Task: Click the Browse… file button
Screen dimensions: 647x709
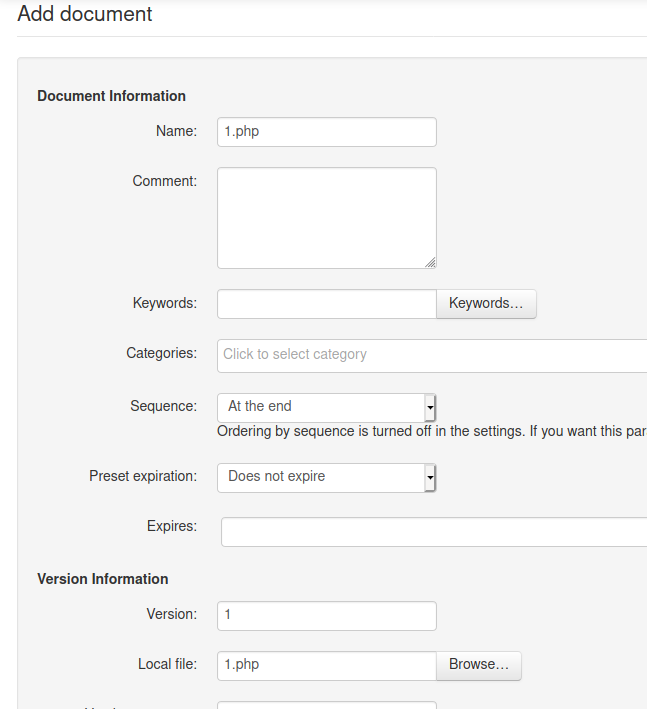Action: coord(478,666)
